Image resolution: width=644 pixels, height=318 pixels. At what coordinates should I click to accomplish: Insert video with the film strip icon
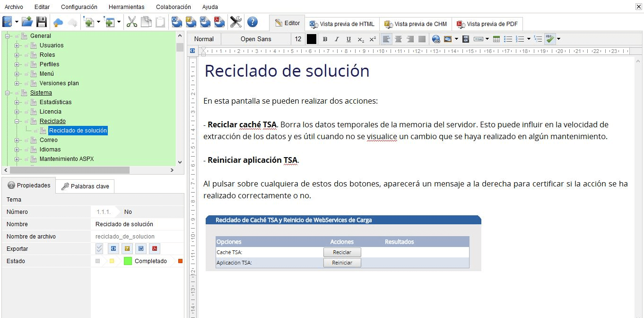click(x=466, y=39)
